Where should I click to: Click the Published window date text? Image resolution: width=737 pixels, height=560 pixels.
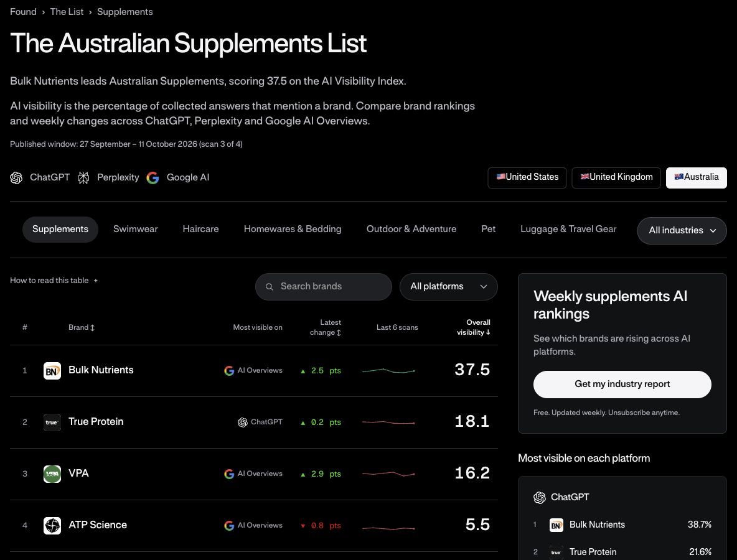point(126,144)
